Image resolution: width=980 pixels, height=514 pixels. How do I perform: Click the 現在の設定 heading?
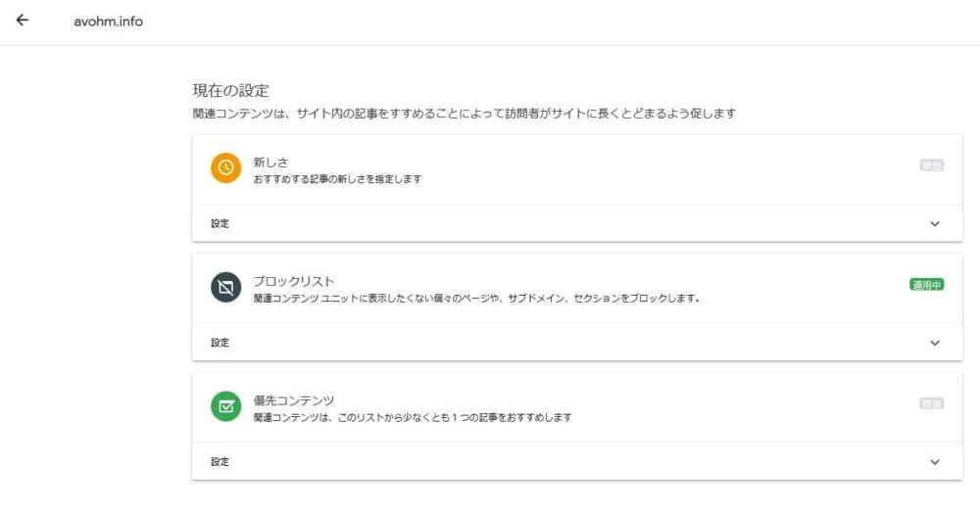(x=230, y=91)
